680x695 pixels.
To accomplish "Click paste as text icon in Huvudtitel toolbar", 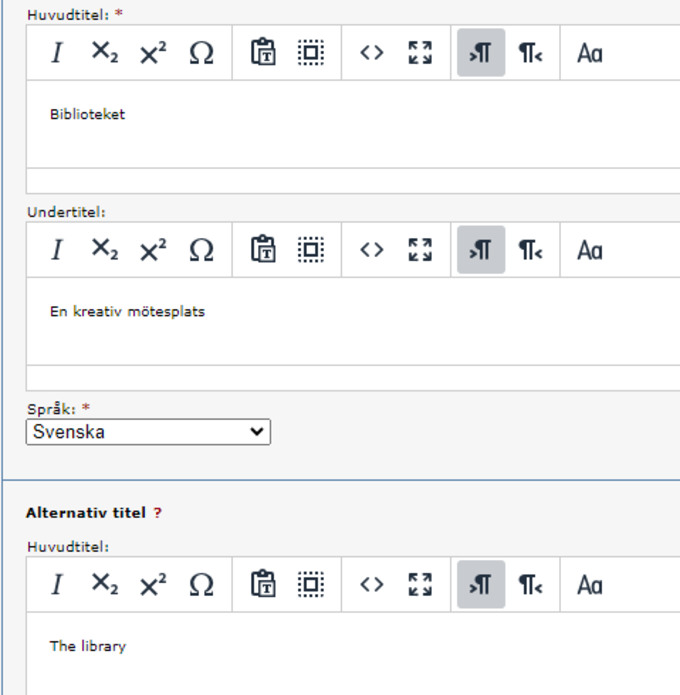I will [263, 53].
